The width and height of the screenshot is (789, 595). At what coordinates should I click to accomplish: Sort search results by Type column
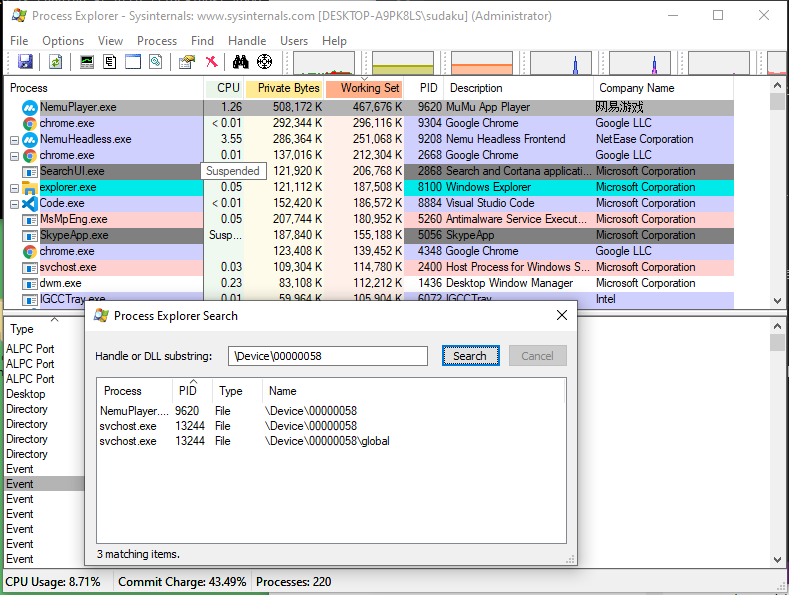(x=237, y=391)
